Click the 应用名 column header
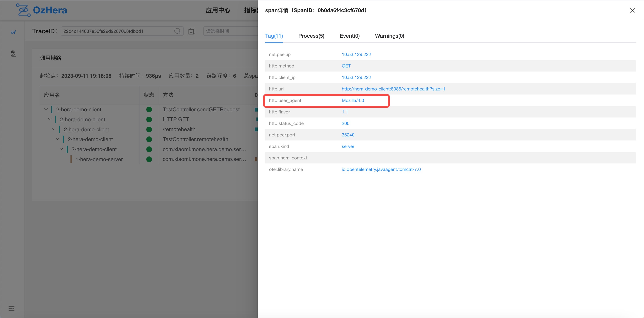644x318 pixels. point(52,95)
